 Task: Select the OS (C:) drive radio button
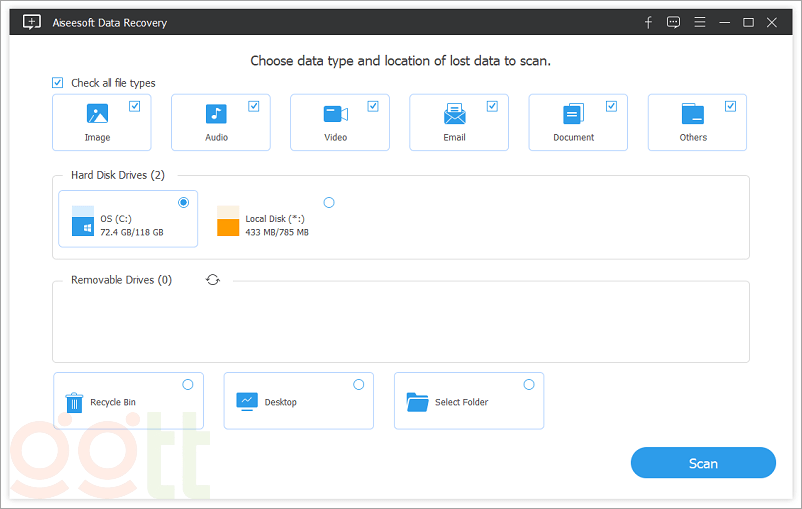point(184,202)
